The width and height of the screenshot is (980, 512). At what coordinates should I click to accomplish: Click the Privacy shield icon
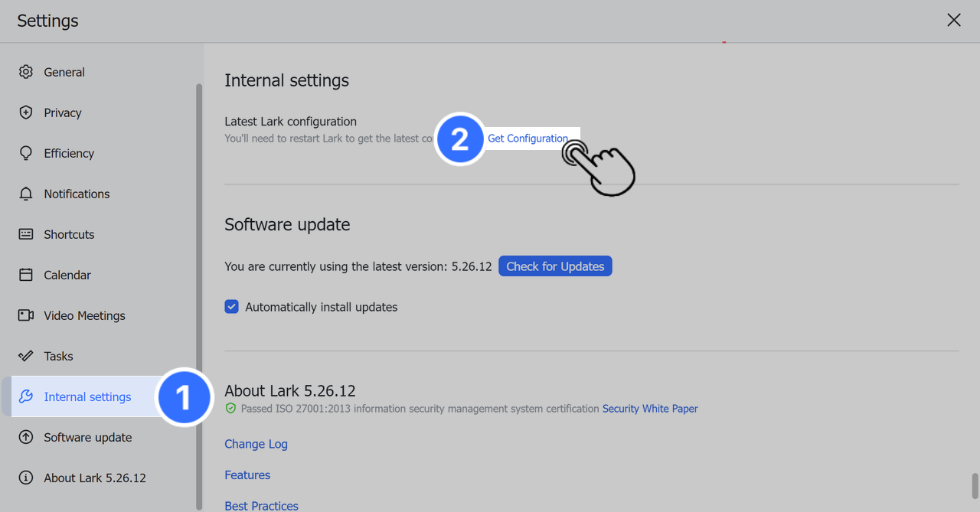tap(26, 113)
